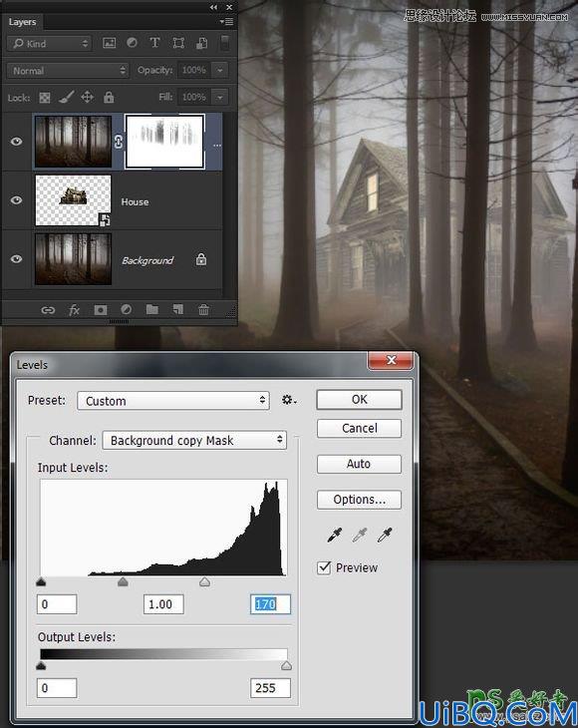578x728 pixels.
Task: Filter layers by smart object icon
Action: click(x=201, y=43)
